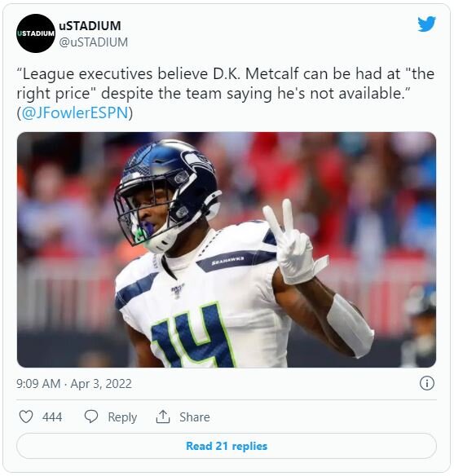
Task: Open the Twitter bird logo link
Action: [x=426, y=24]
